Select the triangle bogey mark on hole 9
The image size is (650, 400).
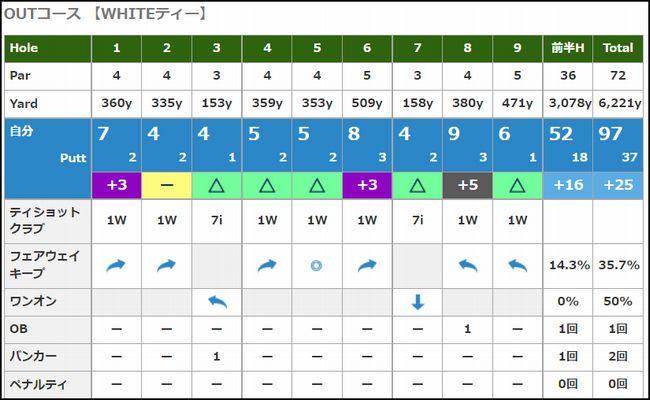(518, 184)
